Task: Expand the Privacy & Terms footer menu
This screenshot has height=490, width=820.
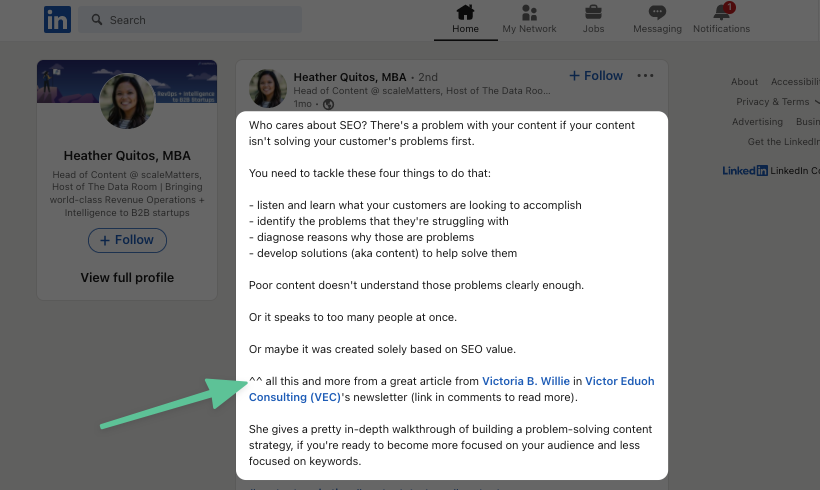Action: [x=777, y=102]
